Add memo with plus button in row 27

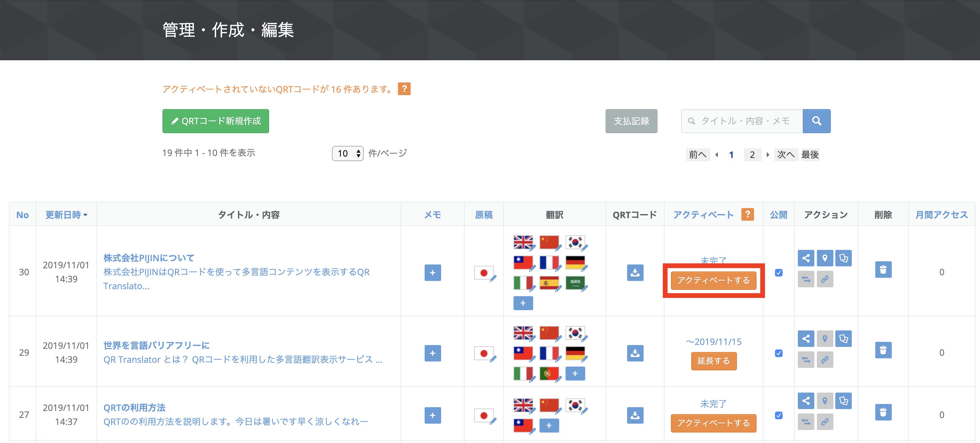433,415
